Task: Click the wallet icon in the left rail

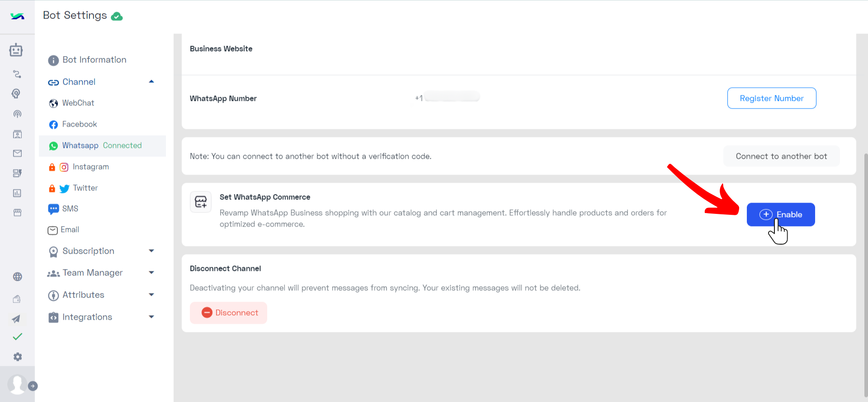Action: [17, 299]
